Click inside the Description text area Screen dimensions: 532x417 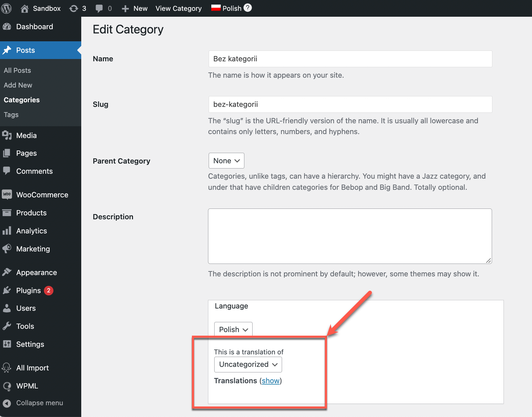click(350, 236)
